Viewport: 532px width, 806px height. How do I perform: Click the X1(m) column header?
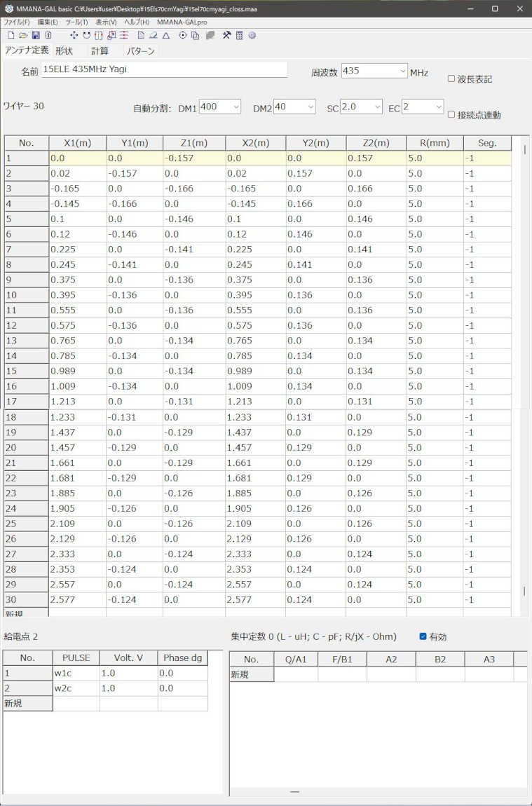(77, 143)
